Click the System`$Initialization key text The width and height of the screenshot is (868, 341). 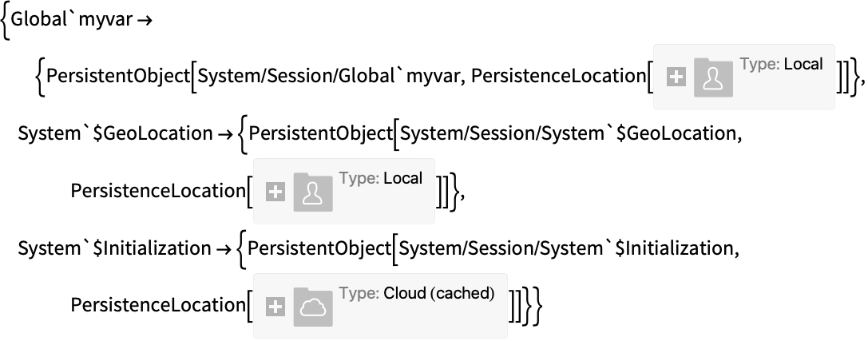coord(115,248)
